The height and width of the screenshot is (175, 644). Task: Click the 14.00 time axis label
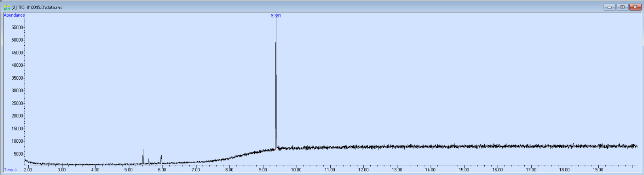pos(431,170)
